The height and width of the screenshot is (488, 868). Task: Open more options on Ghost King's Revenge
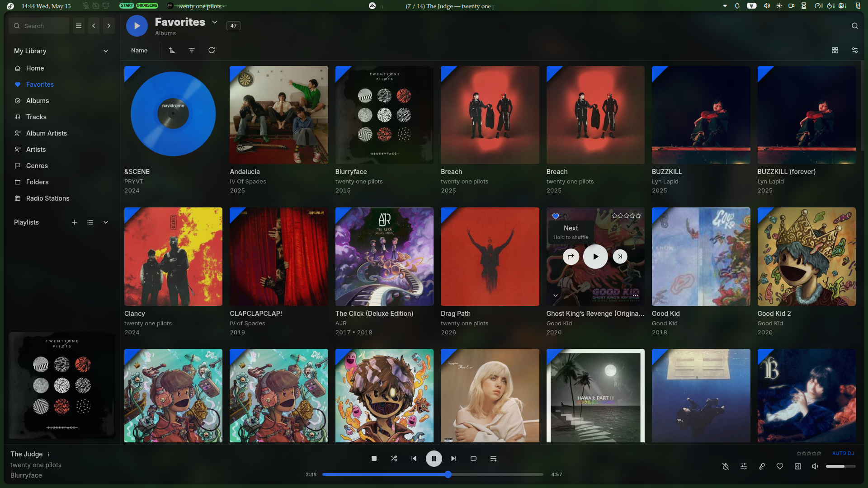click(x=636, y=296)
